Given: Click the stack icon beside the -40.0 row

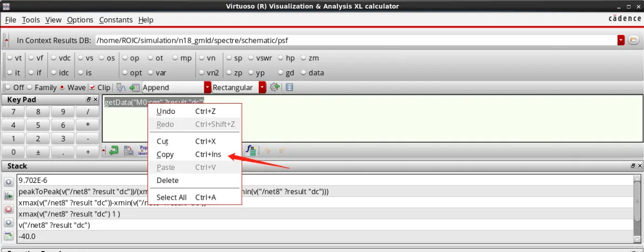Looking at the screenshot, I should pos(9,235).
